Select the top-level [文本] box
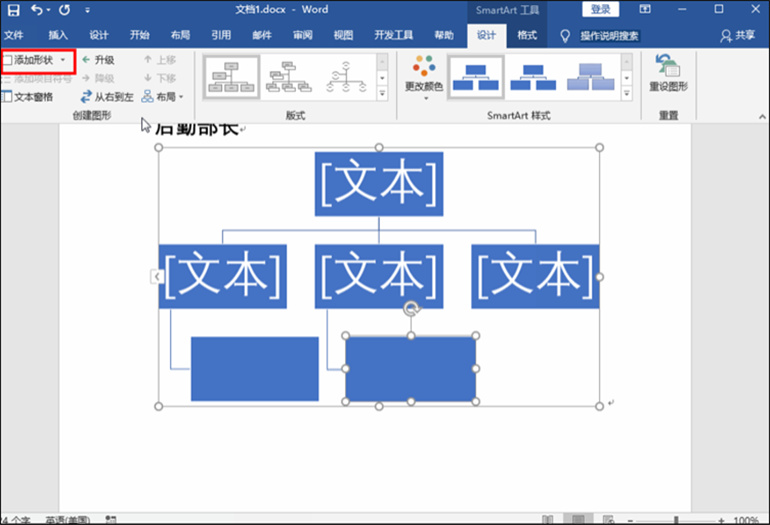 tap(379, 184)
